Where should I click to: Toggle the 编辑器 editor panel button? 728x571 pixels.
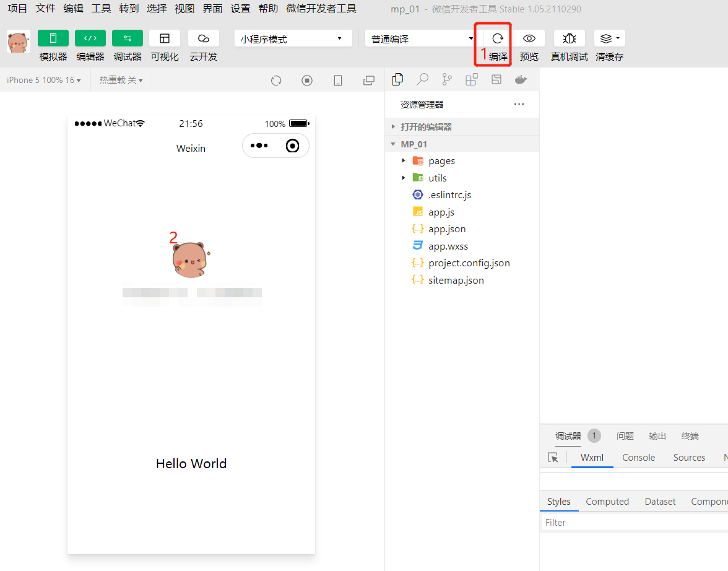90,38
